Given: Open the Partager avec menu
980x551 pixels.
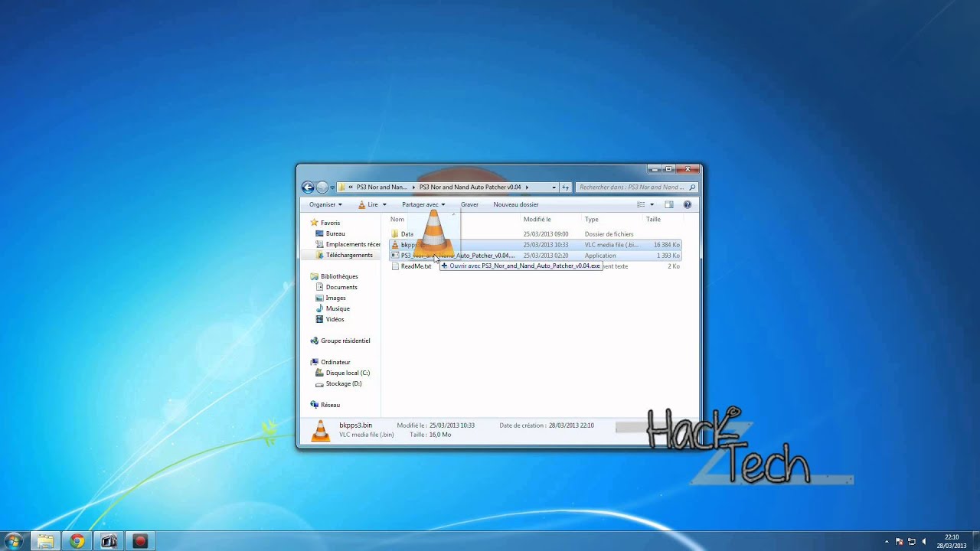Looking at the screenshot, I should (423, 204).
